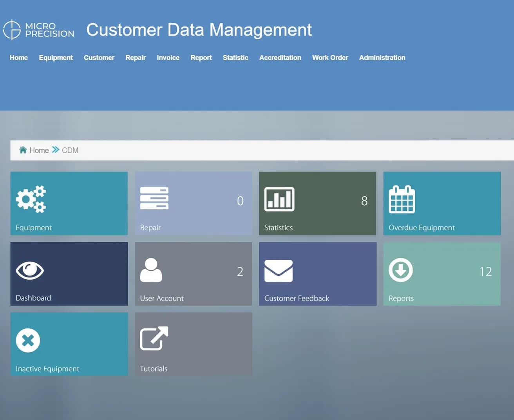Select the Statistic menu item
The width and height of the screenshot is (514, 420).
coord(235,58)
